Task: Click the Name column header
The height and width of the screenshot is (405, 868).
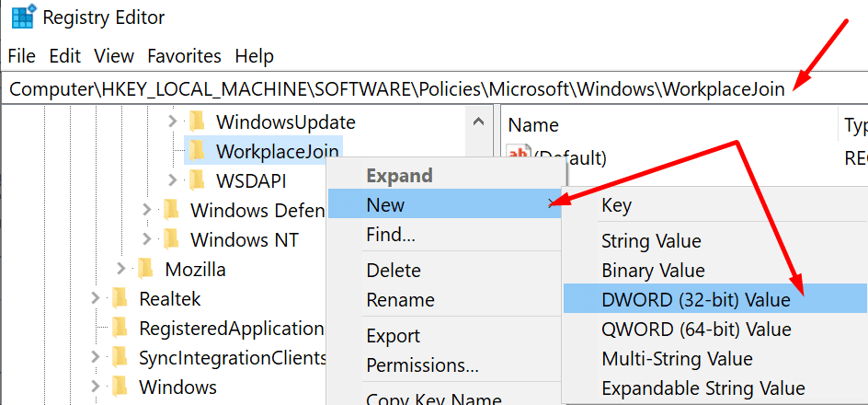Action: [669, 125]
